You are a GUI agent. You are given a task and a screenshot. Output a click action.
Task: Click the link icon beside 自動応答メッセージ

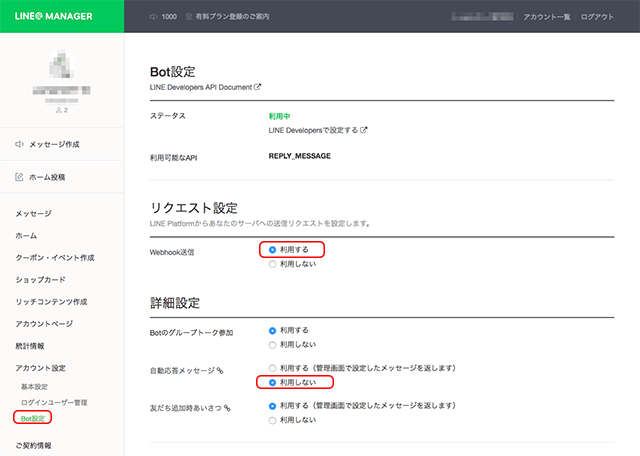coord(220,371)
